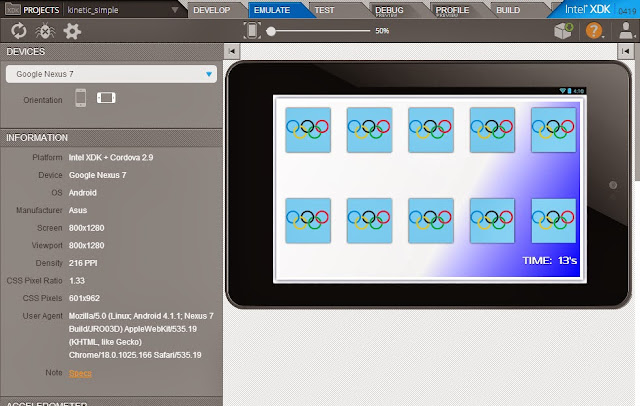
Task: Click the Manufacturer value Asus
Action: pos(78,210)
